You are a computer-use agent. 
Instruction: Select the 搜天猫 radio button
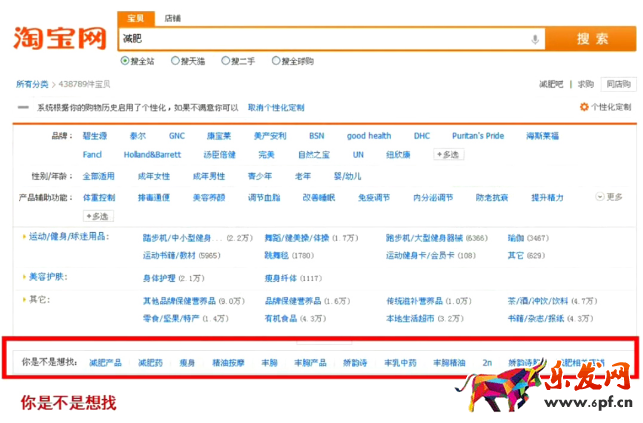click(x=175, y=61)
